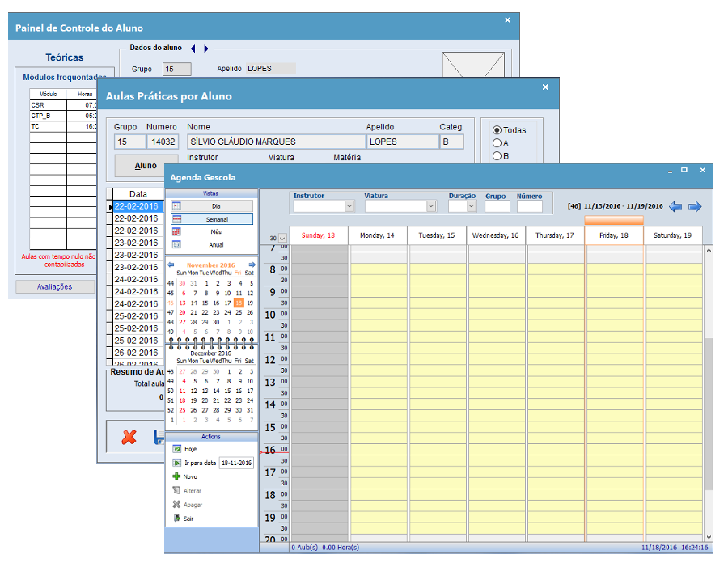Select the A category radio button
728x563 pixels.
click(x=497, y=143)
